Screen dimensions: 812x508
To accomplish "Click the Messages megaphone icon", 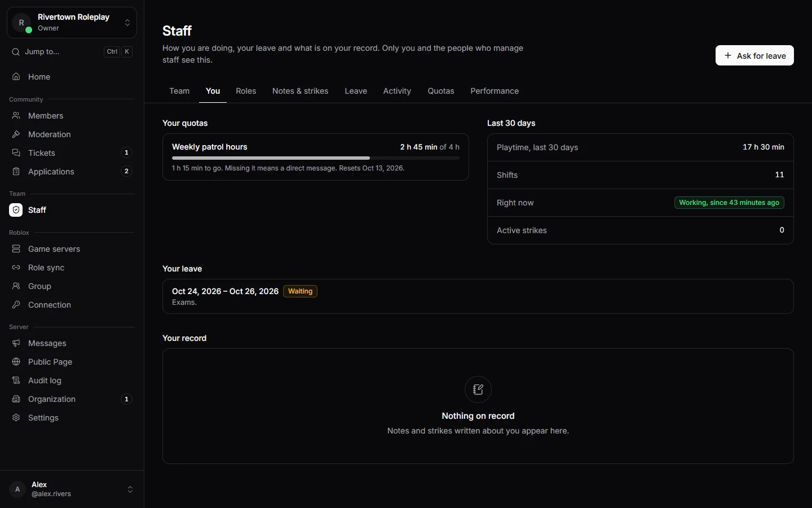I will tap(16, 343).
